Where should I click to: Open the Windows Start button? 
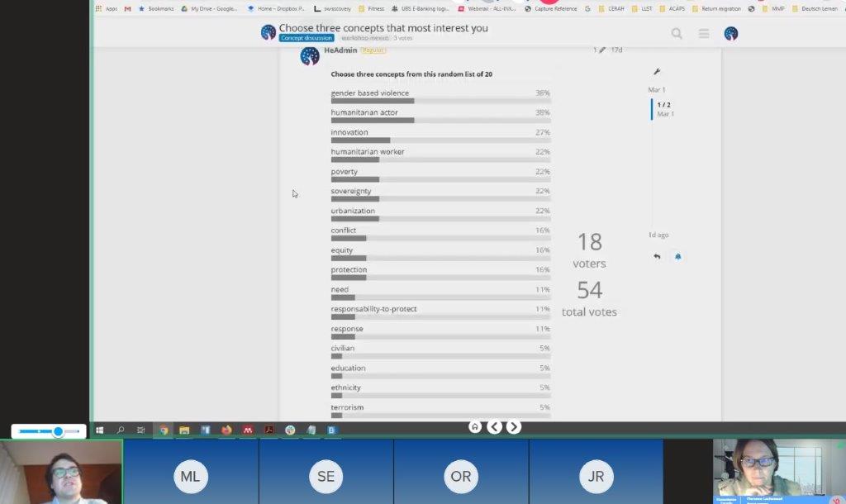tap(99, 430)
